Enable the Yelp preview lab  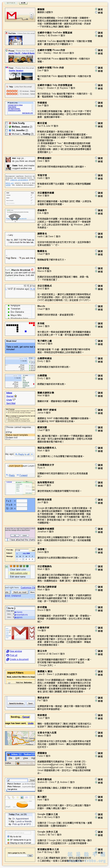tap(96, 85)
